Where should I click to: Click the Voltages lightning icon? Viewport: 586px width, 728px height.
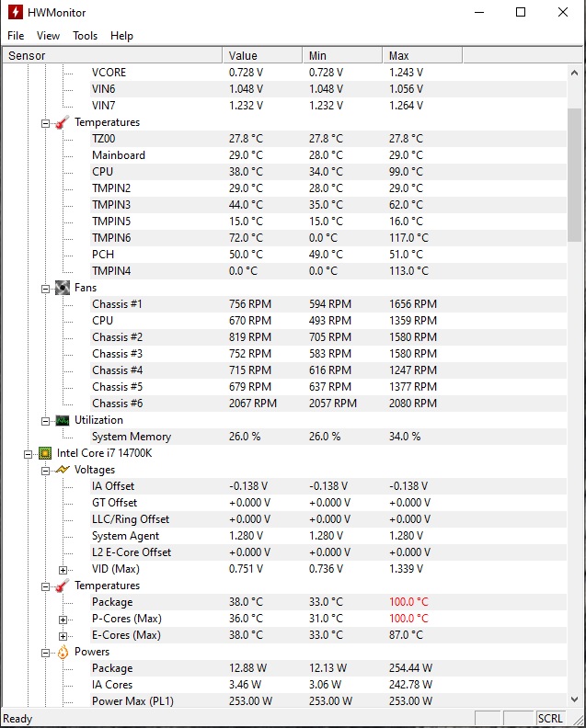coord(63,470)
